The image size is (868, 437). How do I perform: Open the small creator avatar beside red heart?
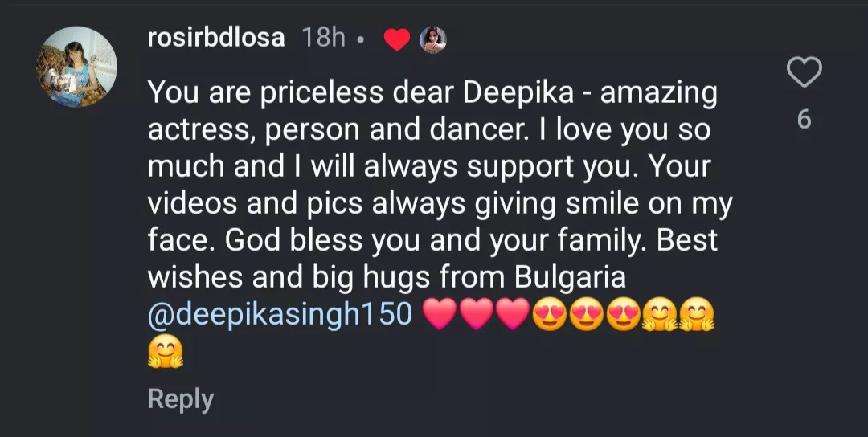433,40
